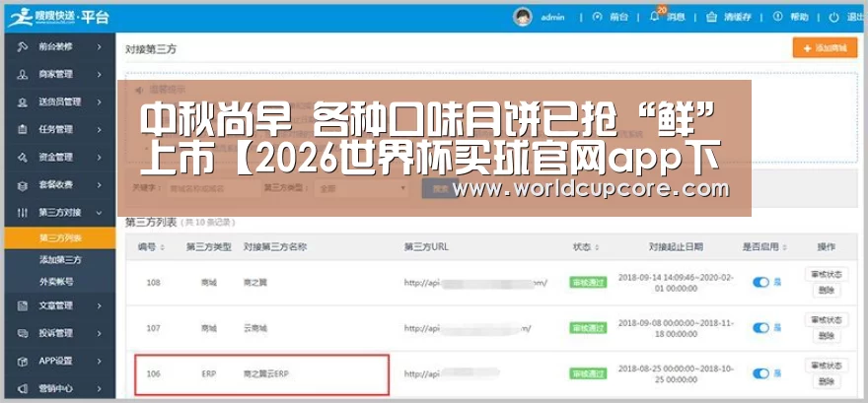Open the 添加第三方 submenu item
This screenshot has width=868, height=403.
click(60, 260)
